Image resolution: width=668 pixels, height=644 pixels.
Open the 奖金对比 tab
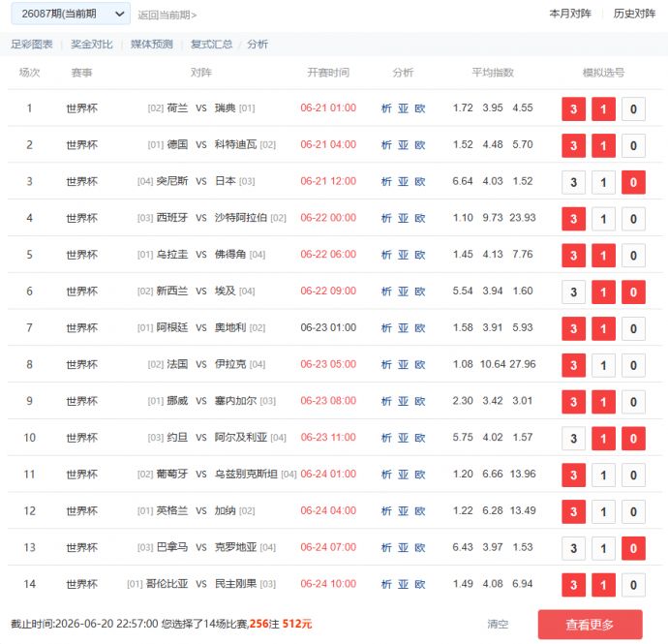[x=92, y=44]
